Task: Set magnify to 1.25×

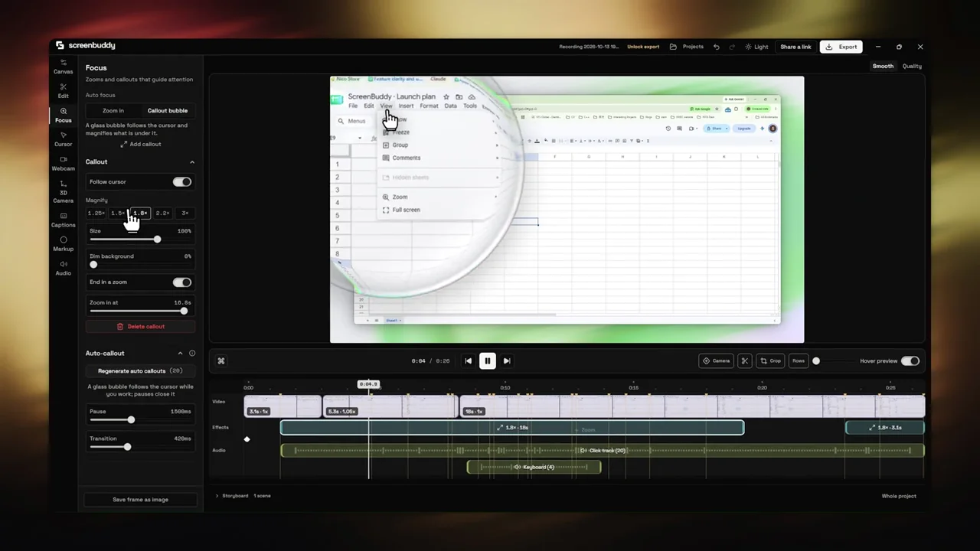Action: click(96, 214)
